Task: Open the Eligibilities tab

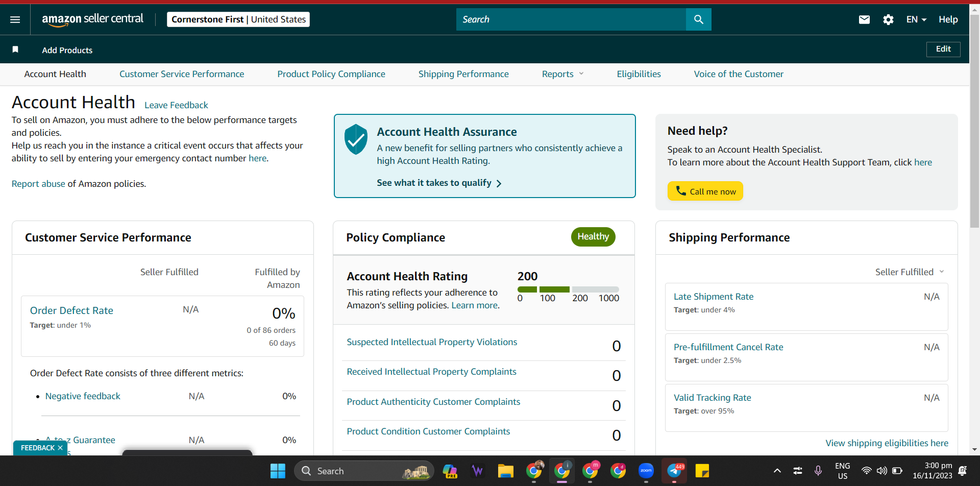Action: click(639, 74)
